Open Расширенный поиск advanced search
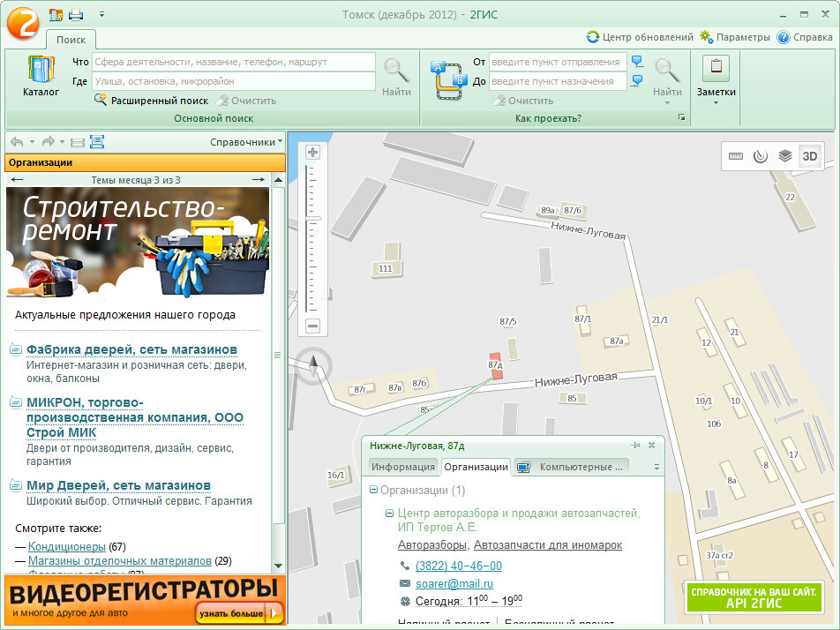840x630 pixels. click(x=152, y=101)
